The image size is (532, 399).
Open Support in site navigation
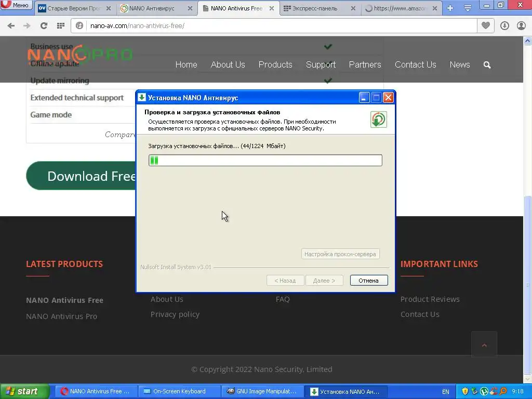coord(321,64)
